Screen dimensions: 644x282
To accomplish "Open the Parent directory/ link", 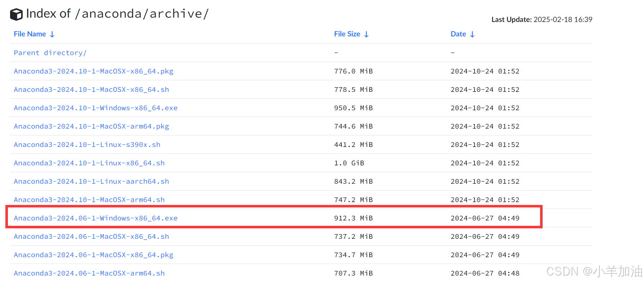I will 50,53.
